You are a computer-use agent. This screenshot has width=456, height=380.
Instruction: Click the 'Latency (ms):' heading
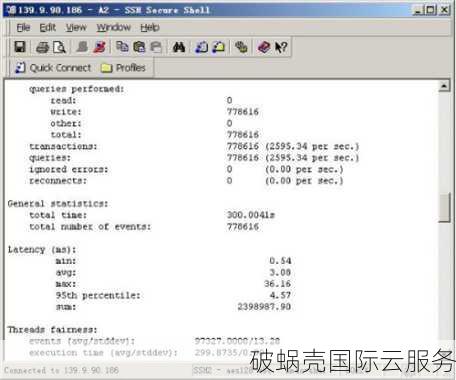click(x=42, y=250)
